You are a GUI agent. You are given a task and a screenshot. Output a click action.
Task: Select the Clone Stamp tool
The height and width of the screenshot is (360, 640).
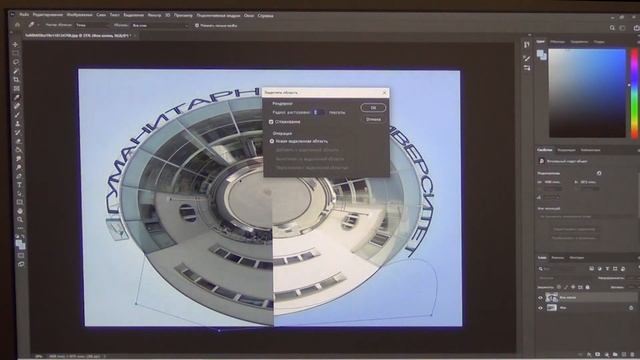[x=18, y=123]
